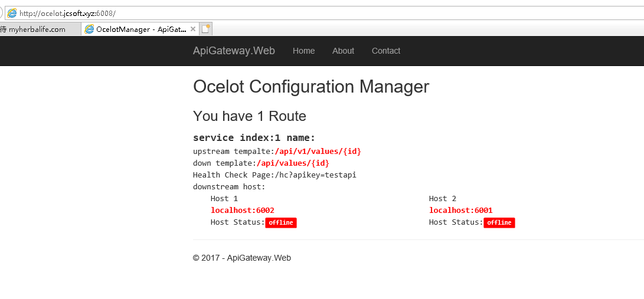
Task: Switch to the myherbalife.com tab
Action: tap(37, 29)
